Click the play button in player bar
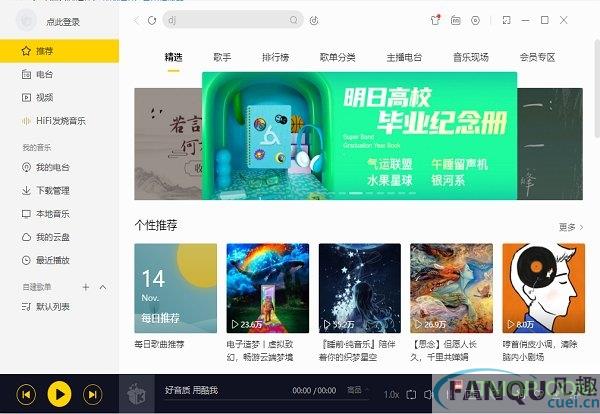 point(59,394)
